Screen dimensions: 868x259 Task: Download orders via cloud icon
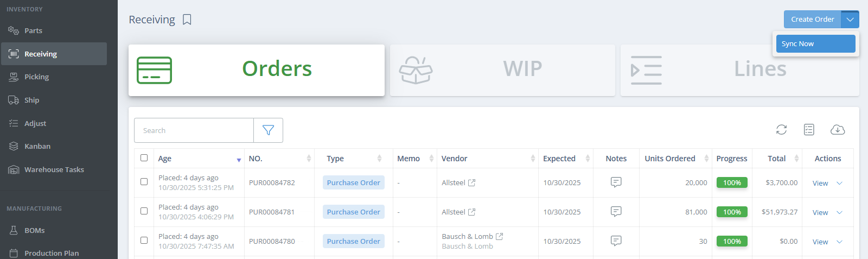click(838, 129)
